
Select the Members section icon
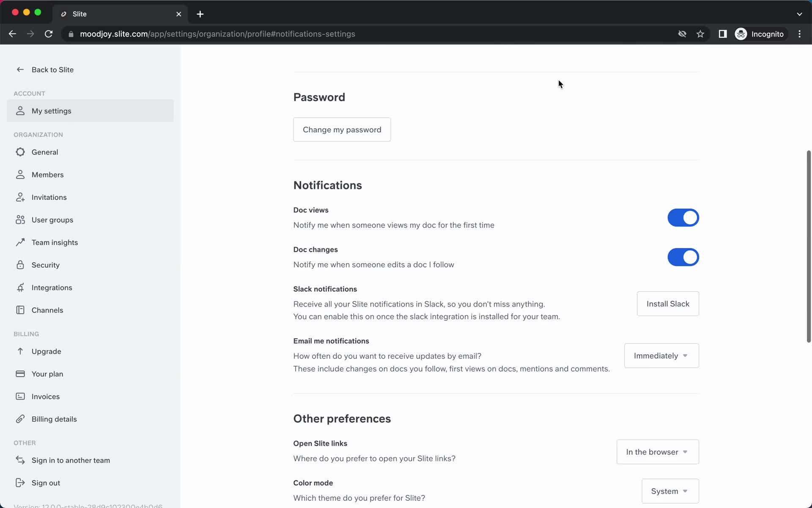20,174
